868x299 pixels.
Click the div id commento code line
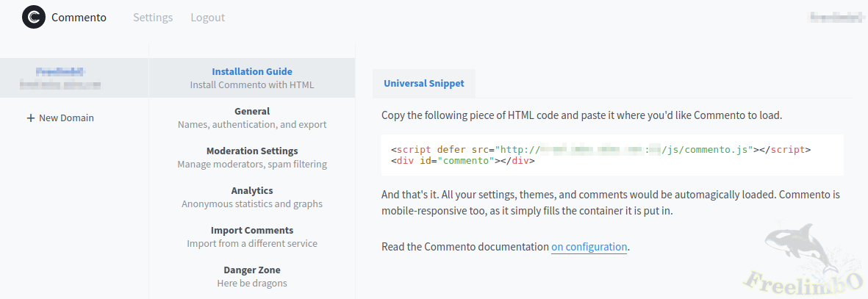[x=461, y=160]
